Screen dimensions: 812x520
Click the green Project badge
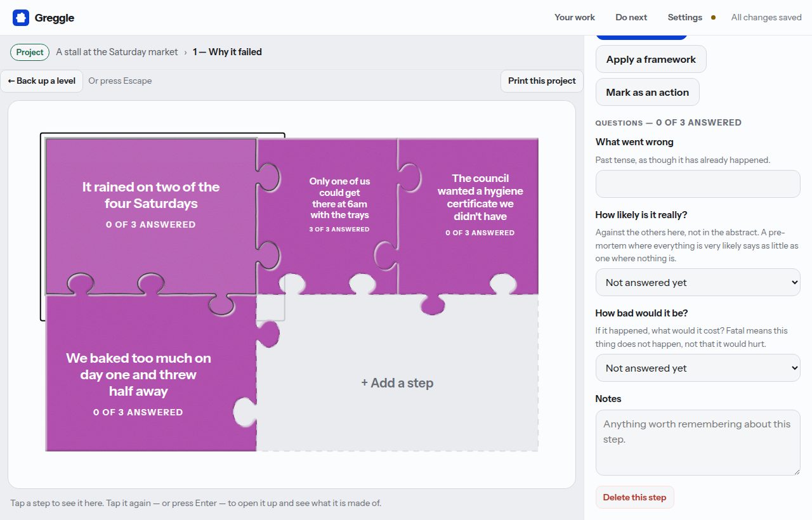pos(30,52)
